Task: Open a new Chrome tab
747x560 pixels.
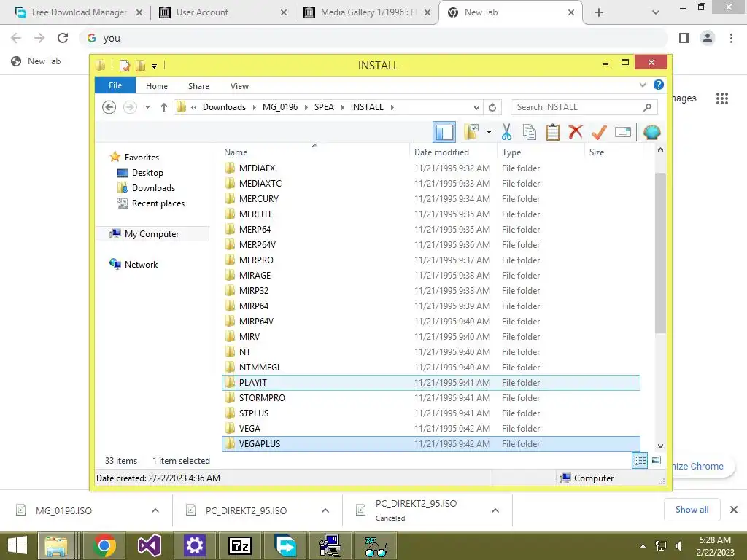Action: point(599,12)
